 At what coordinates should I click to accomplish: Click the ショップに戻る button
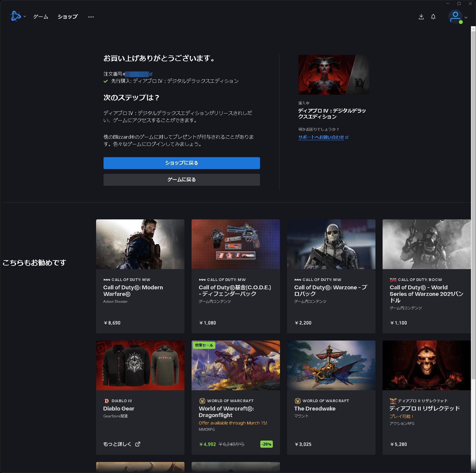181,163
